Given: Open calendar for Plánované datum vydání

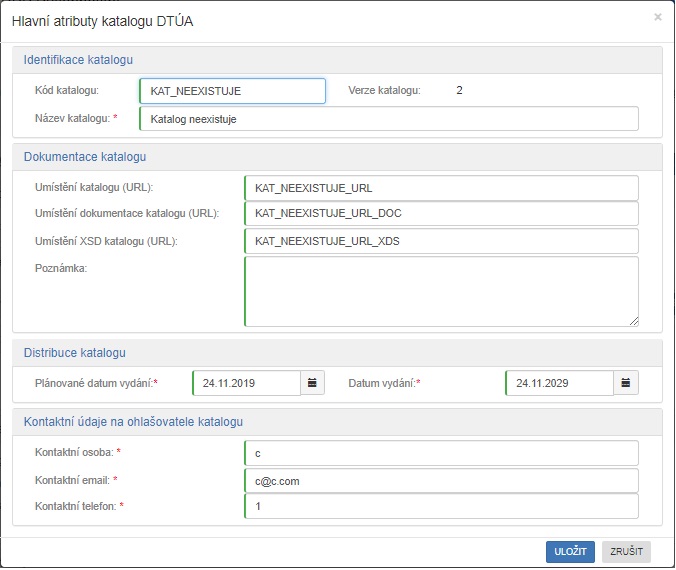Looking at the screenshot, I should click(312, 383).
